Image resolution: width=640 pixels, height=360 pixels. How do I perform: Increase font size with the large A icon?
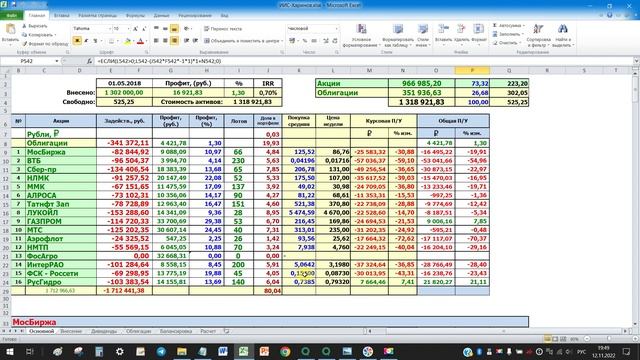click(136, 29)
